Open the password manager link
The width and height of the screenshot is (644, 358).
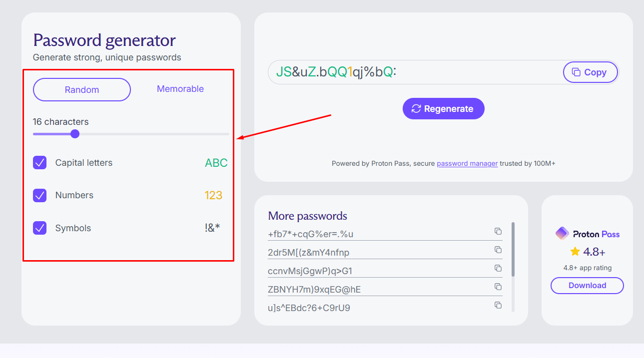pyautogui.click(x=467, y=163)
